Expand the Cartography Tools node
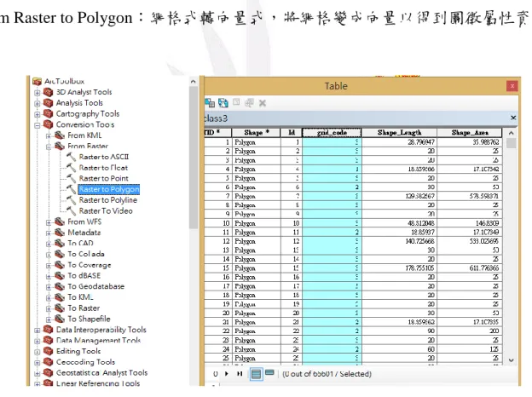This screenshot has width=532, height=397. point(38,114)
